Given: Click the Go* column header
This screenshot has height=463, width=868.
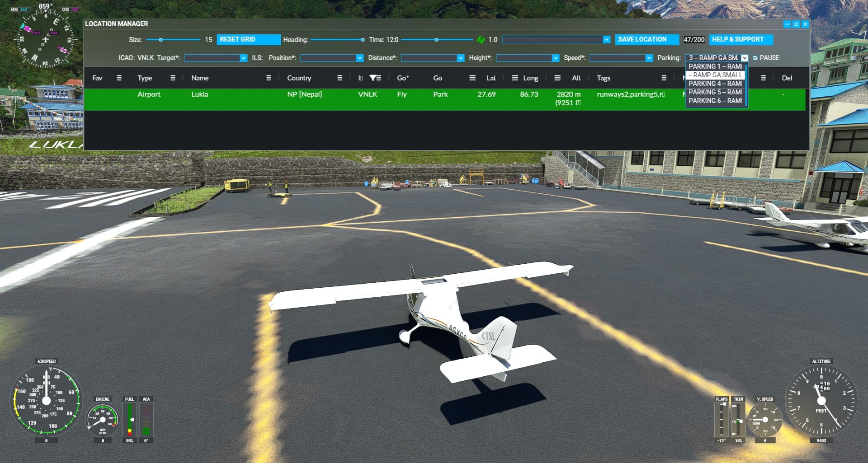Looking at the screenshot, I should pos(403,78).
